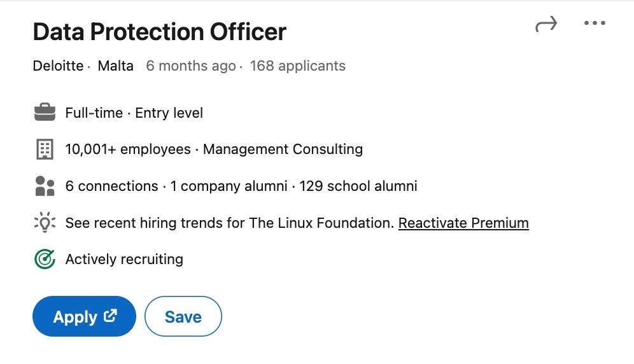This screenshot has height=364, width=634.
Task: Open the Deloitte company name
Action: pos(58,66)
